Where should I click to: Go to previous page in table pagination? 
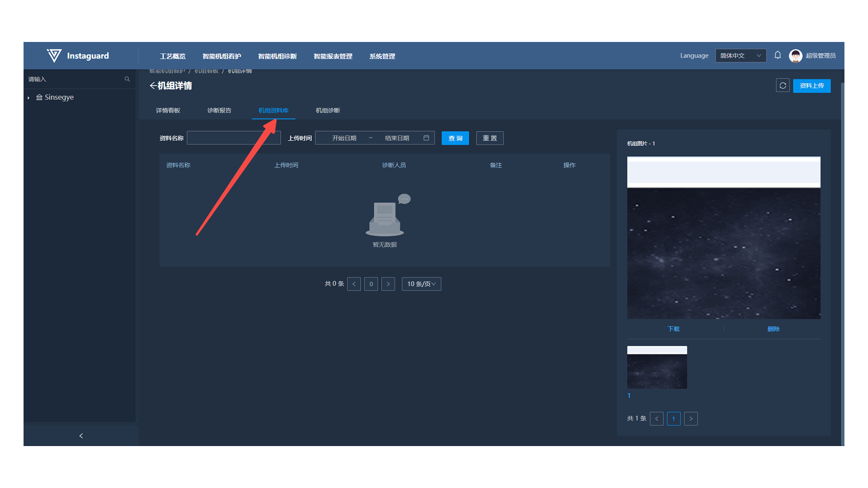[x=354, y=284]
